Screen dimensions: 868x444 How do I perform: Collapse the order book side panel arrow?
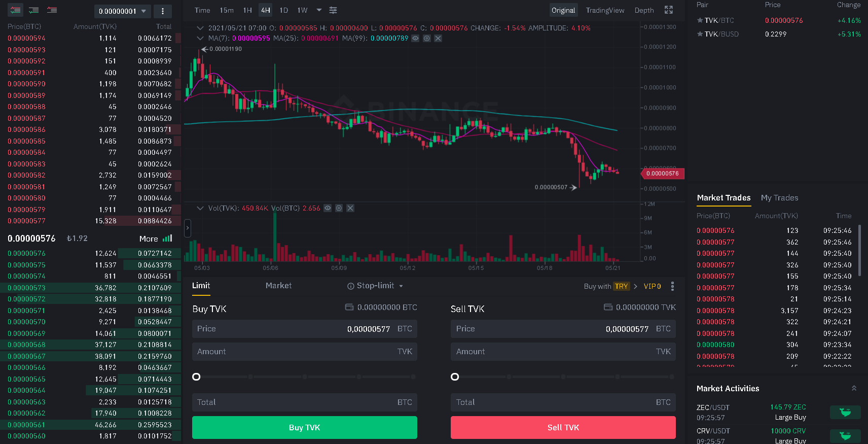coord(187,228)
